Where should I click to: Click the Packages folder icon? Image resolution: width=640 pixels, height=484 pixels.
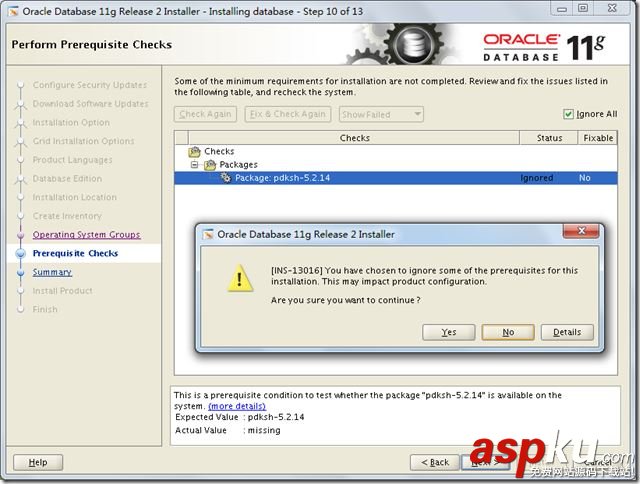click(x=210, y=165)
